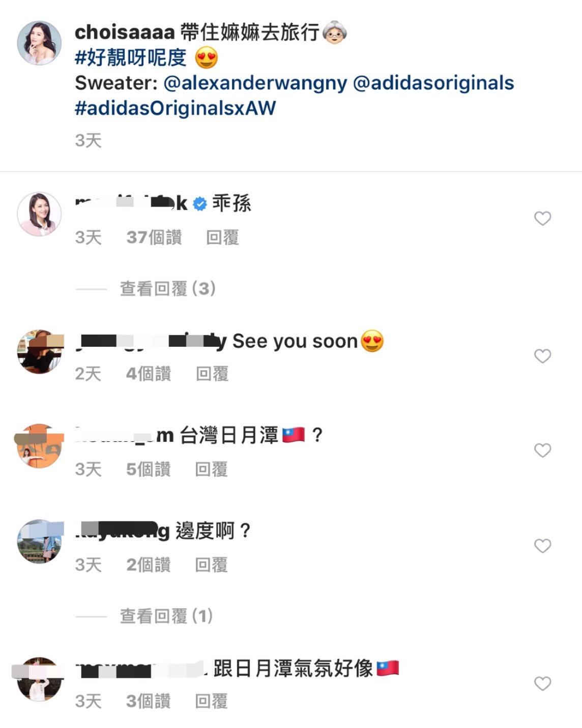582x728 pixels.
Task: Open the @alexanderwangny mention
Action: pyautogui.click(x=255, y=83)
